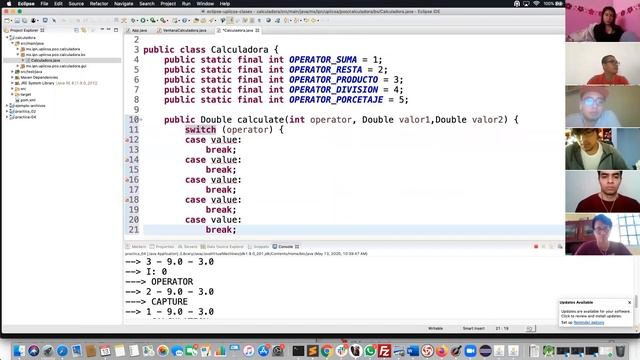Click the Run (green play) toolbar icon
This screenshot has width=640, height=360.
(144, 20)
